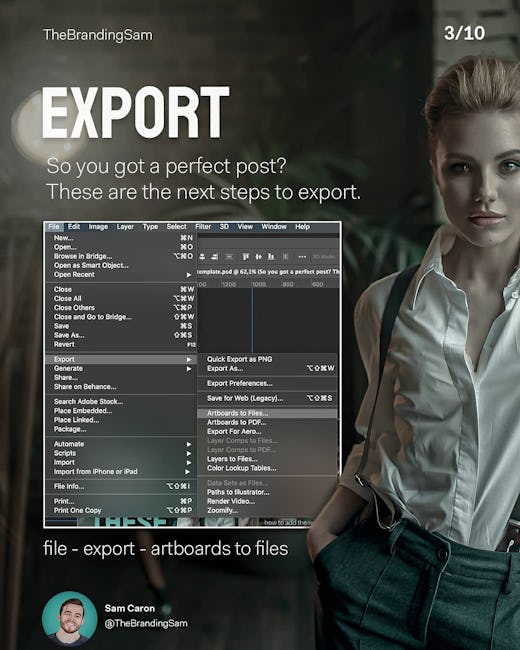Choose Place Linked...

tap(120, 420)
